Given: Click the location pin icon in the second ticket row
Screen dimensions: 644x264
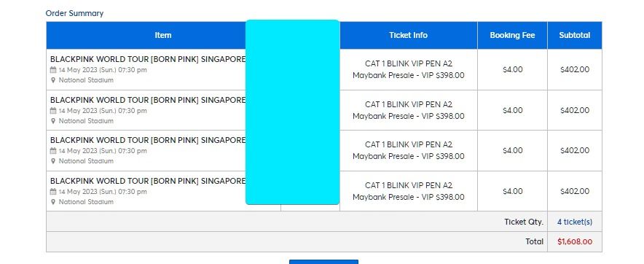Looking at the screenshot, I should point(53,121).
